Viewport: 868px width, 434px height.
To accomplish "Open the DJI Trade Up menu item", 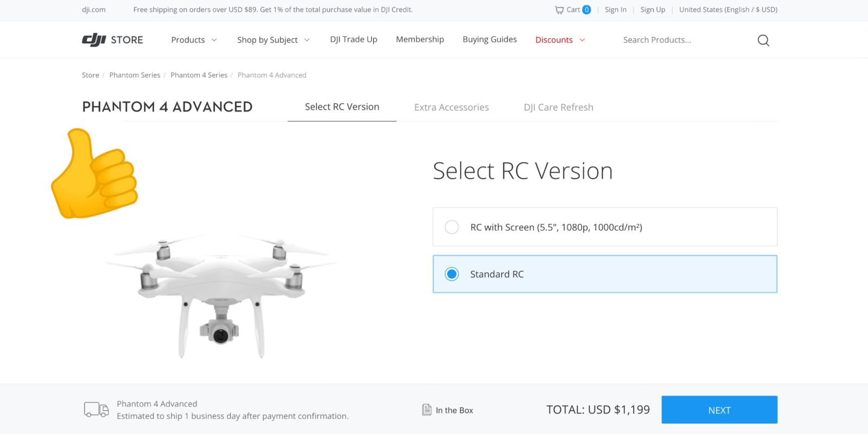I will pos(353,40).
